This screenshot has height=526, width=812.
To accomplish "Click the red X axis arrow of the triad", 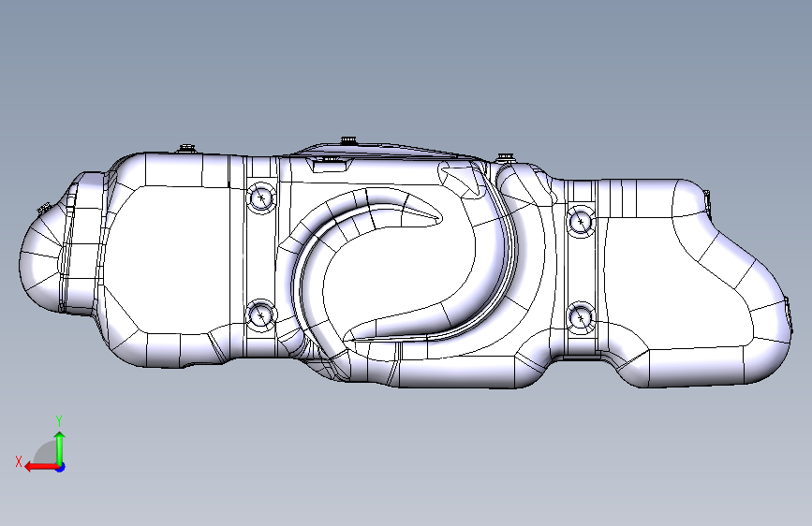I will click(x=40, y=467).
